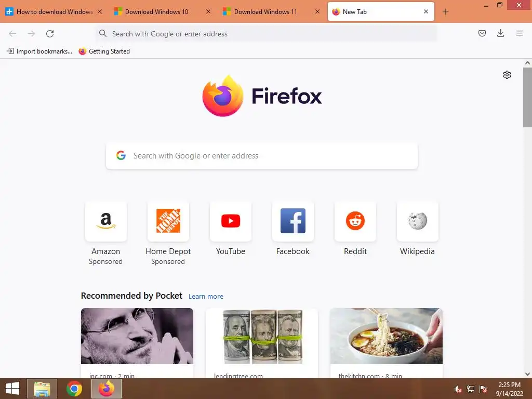Reload the current page
The width and height of the screenshot is (532, 399).
50,34
